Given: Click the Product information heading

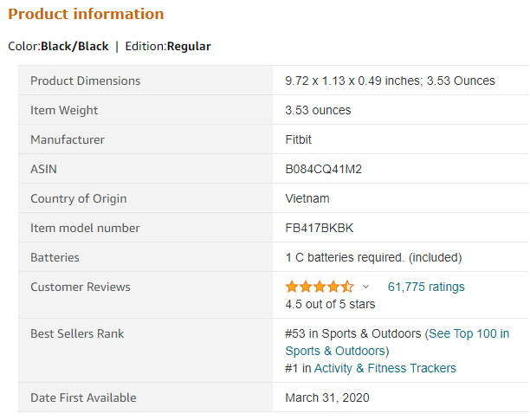Looking at the screenshot, I should click(86, 14).
